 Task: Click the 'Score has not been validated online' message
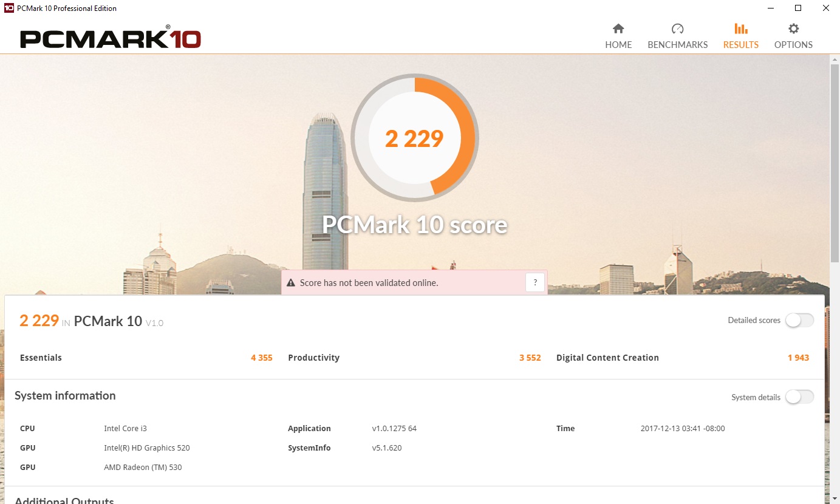click(369, 283)
